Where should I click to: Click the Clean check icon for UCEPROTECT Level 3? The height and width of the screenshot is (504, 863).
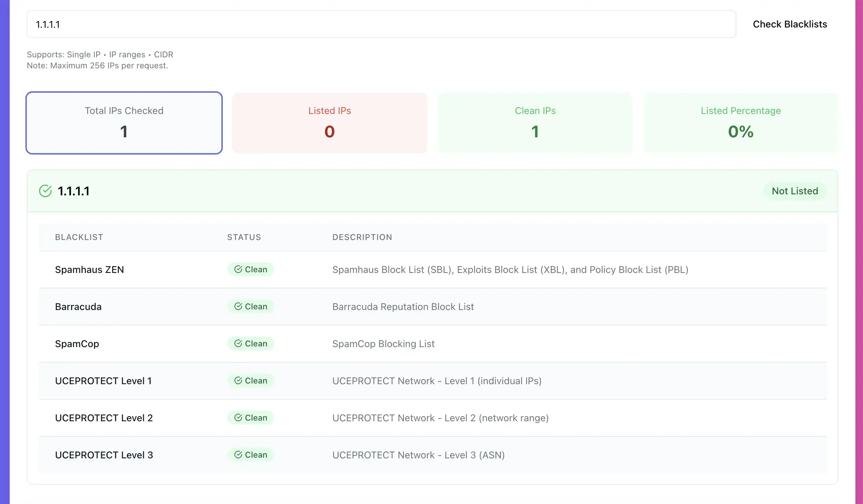[x=238, y=455]
